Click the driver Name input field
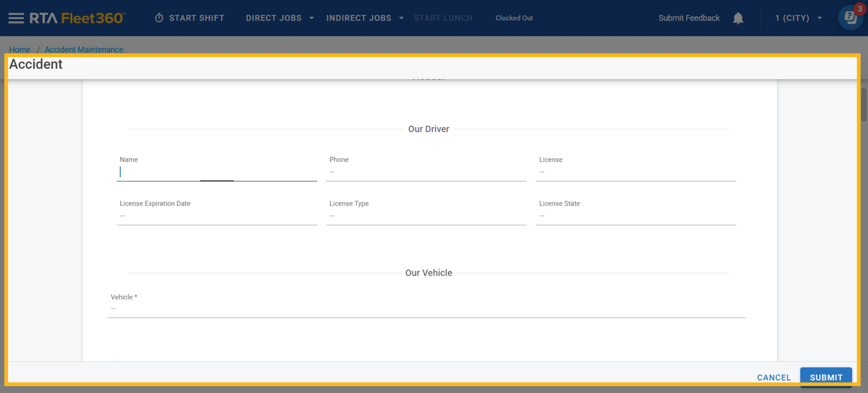868x393 pixels. pyautogui.click(x=217, y=172)
